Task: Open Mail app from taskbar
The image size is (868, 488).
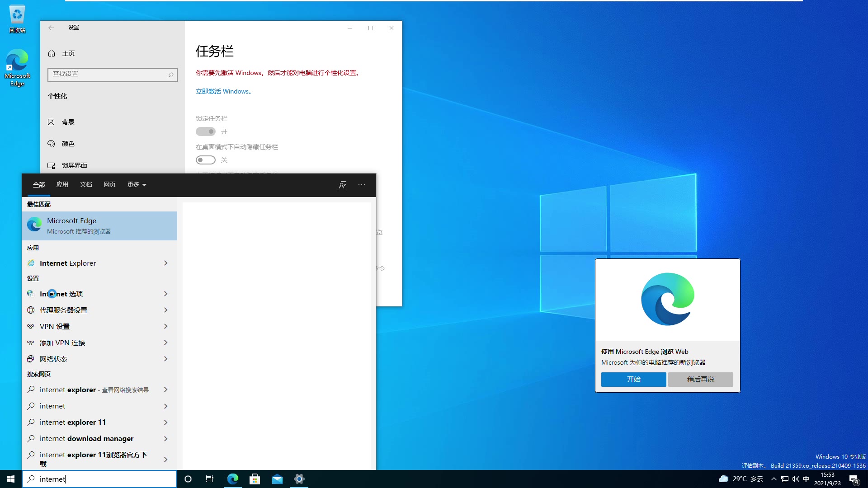Action: click(x=277, y=479)
